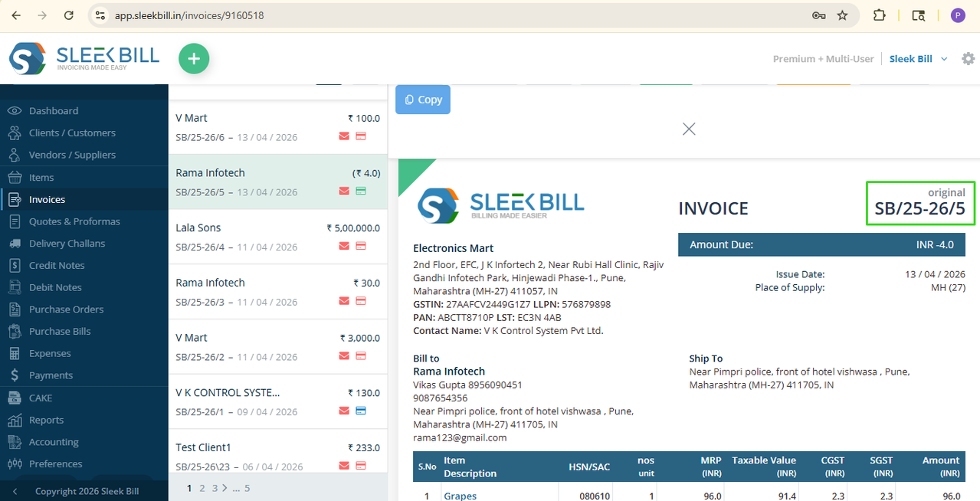This screenshot has height=501, width=980.
Task: Select Rama Infotech invoice SB/25-26/3
Action: (x=277, y=292)
